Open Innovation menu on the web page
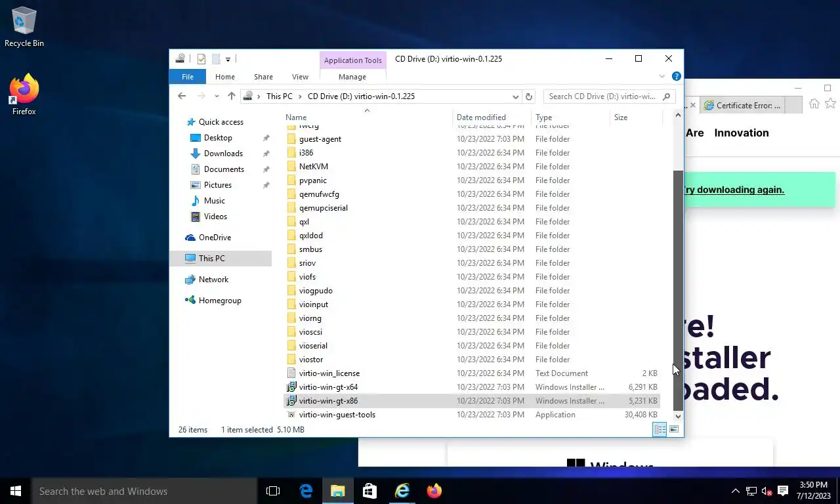Image resolution: width=840 pixels, height=504 pixels. pos(742,133)
